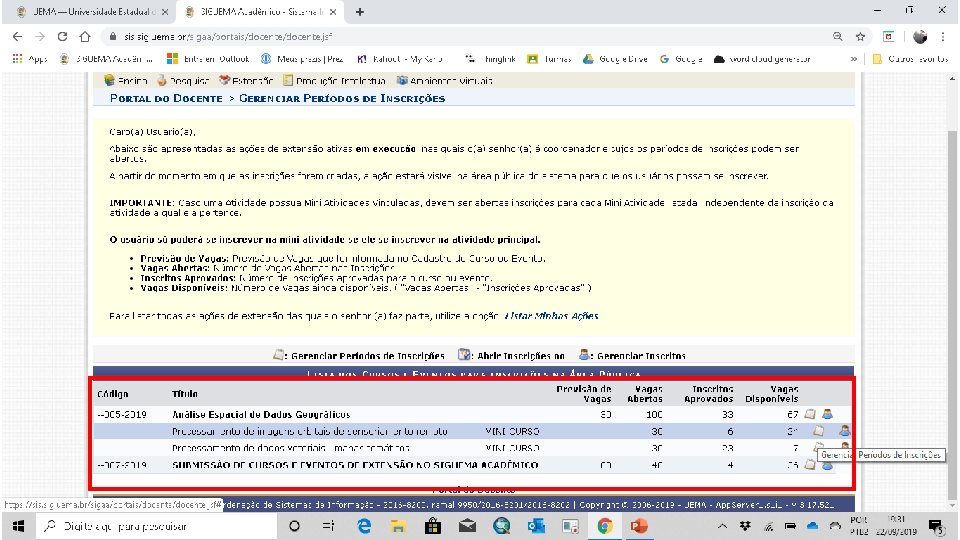The width and height of the screenshot is (960, 540).
Task: Open the Google Drive bookmark
Action: 615,59
